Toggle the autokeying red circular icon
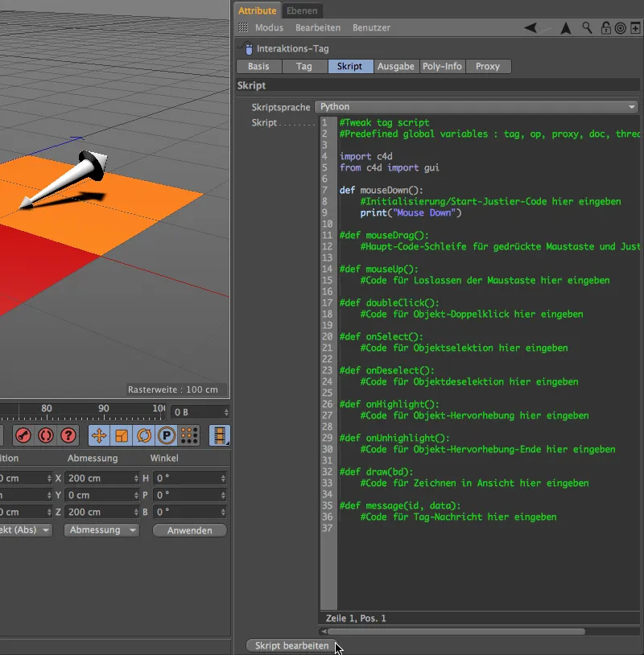644x655 pixels. coord(46,435)
